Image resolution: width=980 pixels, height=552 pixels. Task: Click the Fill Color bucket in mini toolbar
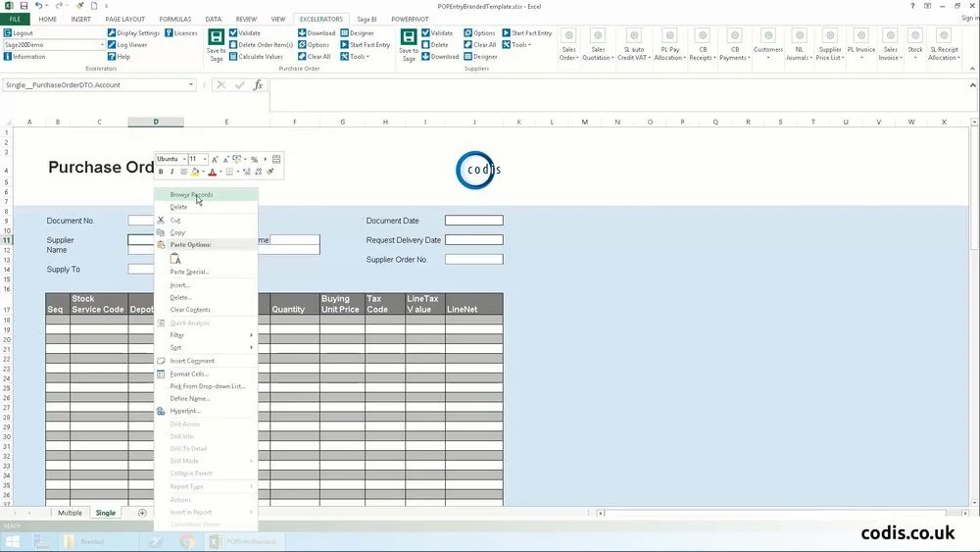click(195, 172)
